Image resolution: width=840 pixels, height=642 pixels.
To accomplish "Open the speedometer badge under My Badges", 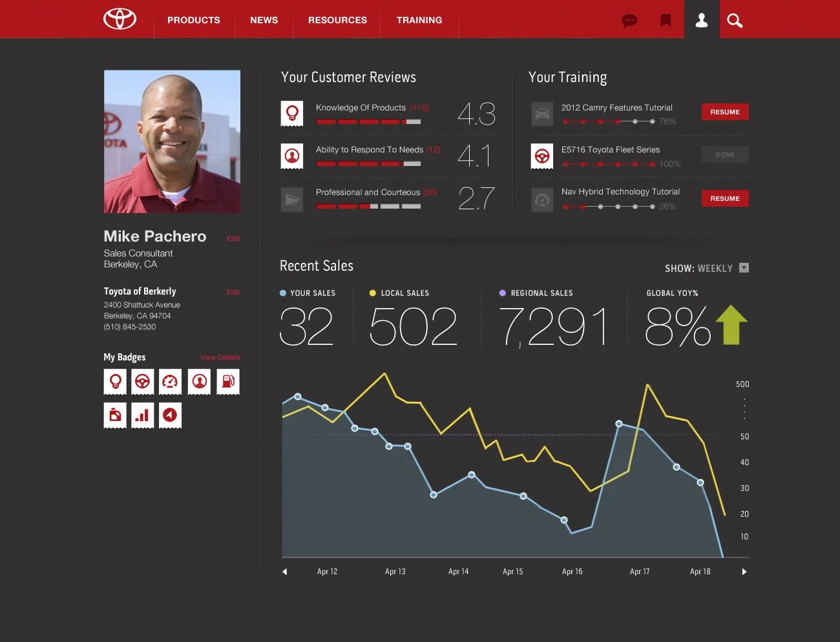I will pos(170,382).
